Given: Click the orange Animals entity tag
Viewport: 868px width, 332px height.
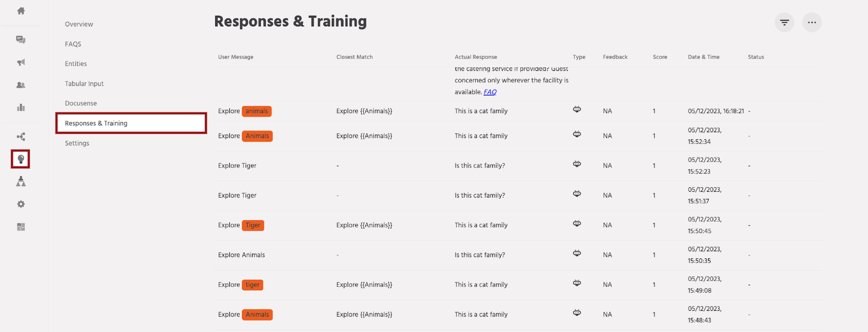Looking at the screenshot, I should tap(257, 136).
